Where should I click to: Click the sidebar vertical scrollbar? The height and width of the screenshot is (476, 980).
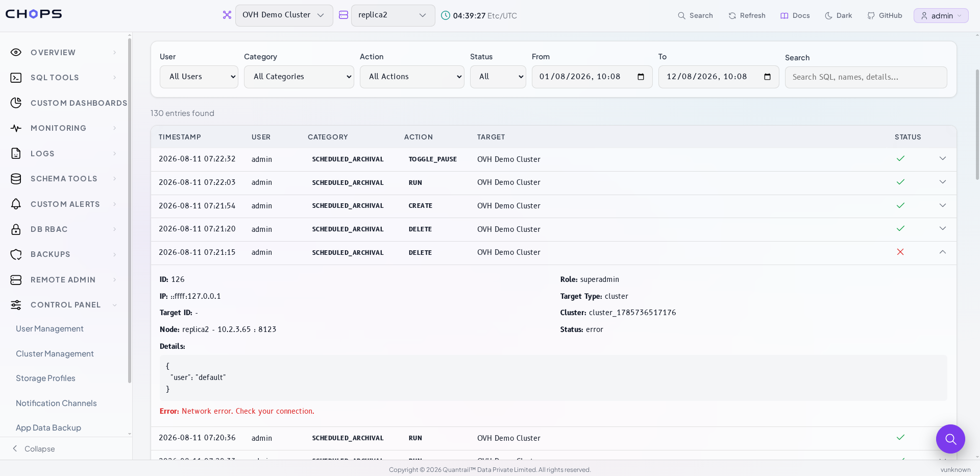pyautogui.click(x=129, y=209)
